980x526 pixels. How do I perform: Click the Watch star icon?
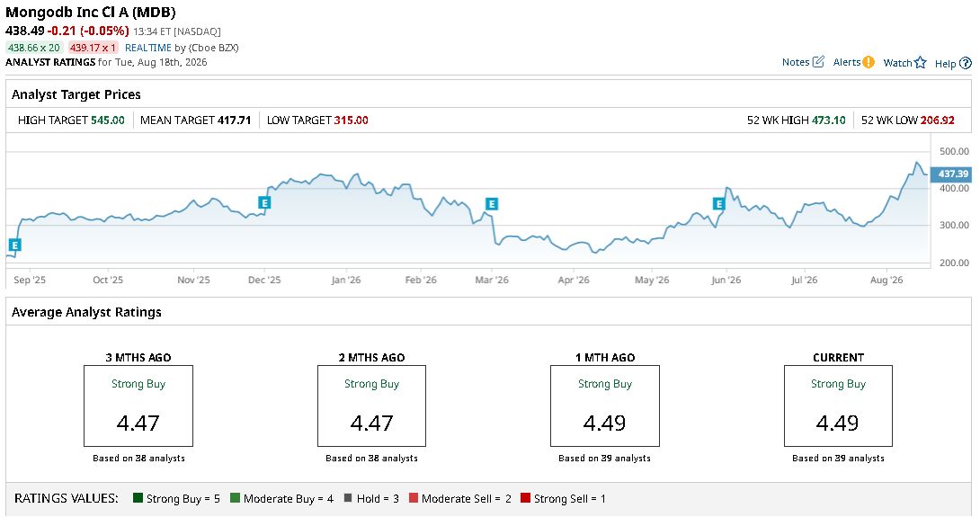pos(920,62)
